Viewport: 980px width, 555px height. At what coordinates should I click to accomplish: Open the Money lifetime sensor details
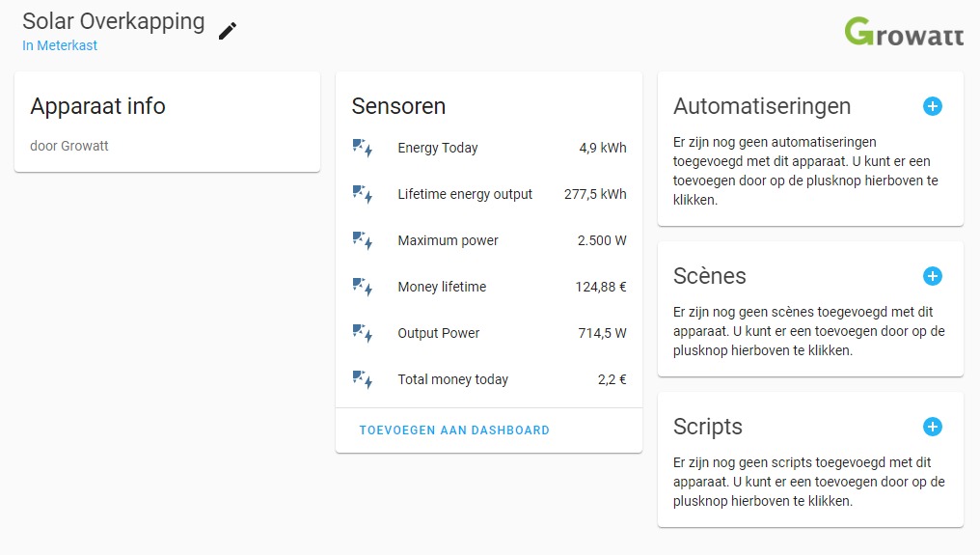(489, 288)
